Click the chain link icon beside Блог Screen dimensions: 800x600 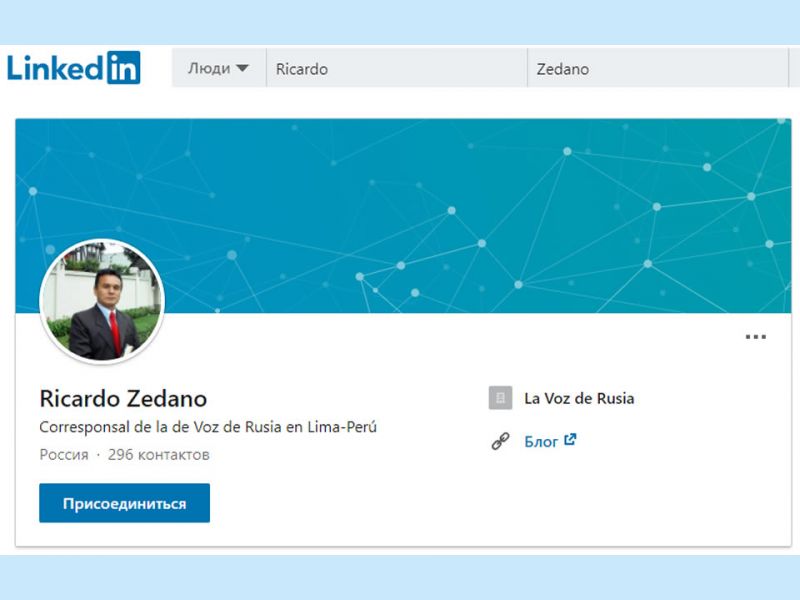tap(501, 441)
